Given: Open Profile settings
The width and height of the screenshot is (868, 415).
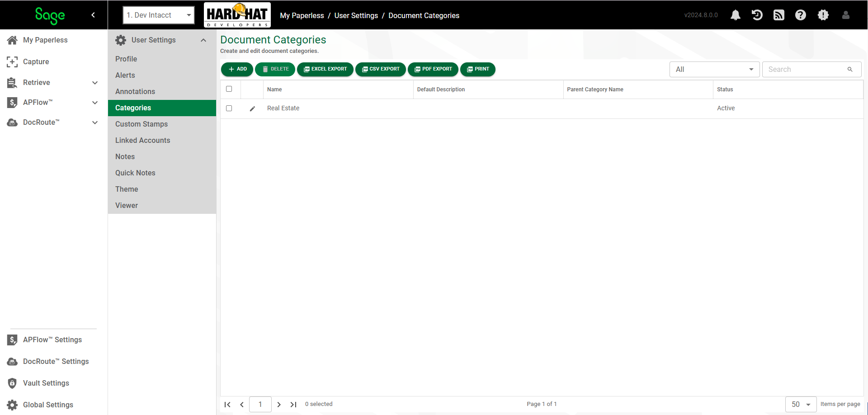Looking at the screenshot, I should coord(162,59).
